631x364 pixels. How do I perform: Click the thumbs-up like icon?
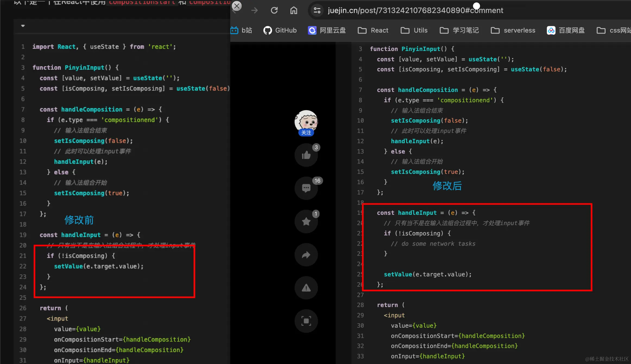point(306,155)
